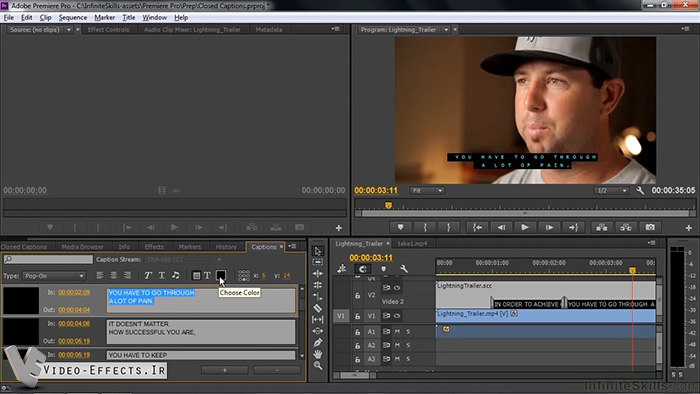This screenshot has height=394, width=700.
Task: Open Caption Stream dropdown
Action: point(183,259)
